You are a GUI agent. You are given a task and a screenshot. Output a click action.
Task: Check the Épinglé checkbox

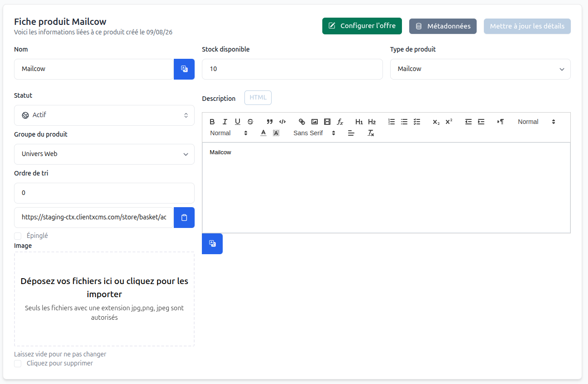[x=18, y=236]
